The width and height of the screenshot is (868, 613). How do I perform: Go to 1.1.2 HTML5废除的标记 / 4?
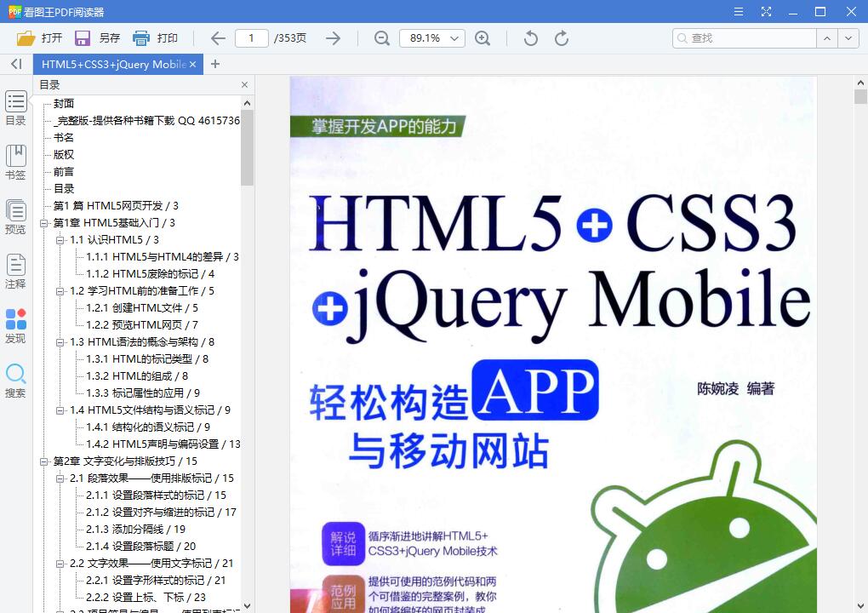point(150,274)
